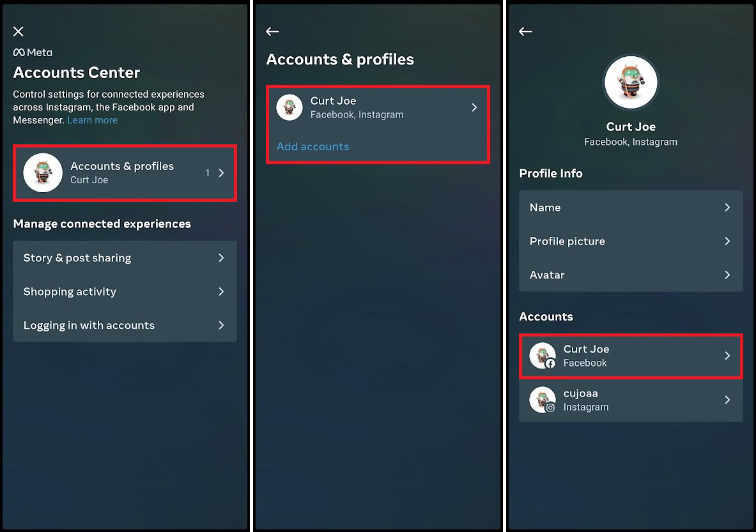The width and height of the screenshot is (756, 532).
Task: Open the Learn more link
Action: pyautogui.click(x=92, y=120)
